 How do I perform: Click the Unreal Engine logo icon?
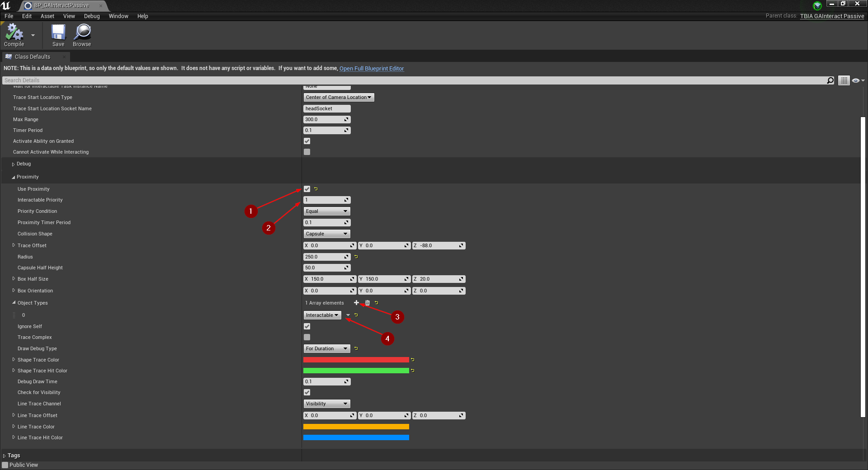pos(6,5)
